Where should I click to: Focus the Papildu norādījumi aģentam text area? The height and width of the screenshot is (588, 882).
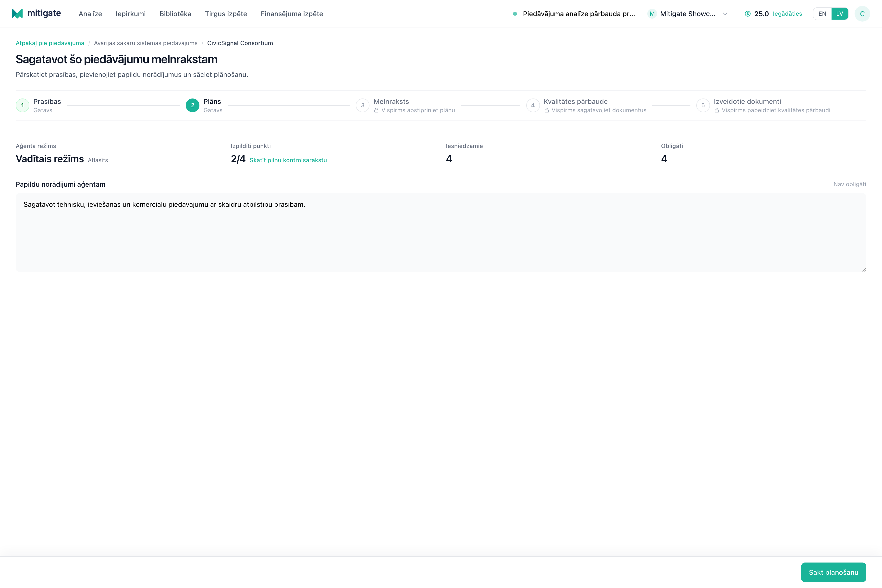pos(441,233)
